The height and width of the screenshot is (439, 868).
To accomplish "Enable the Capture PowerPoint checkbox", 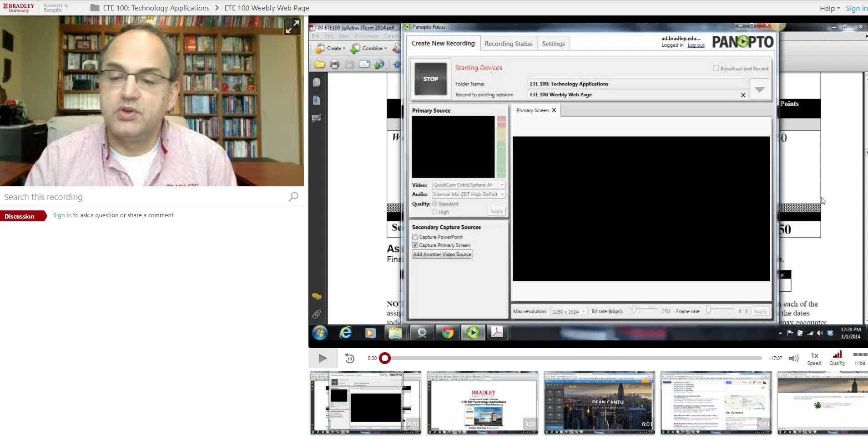I will (414, 236).
